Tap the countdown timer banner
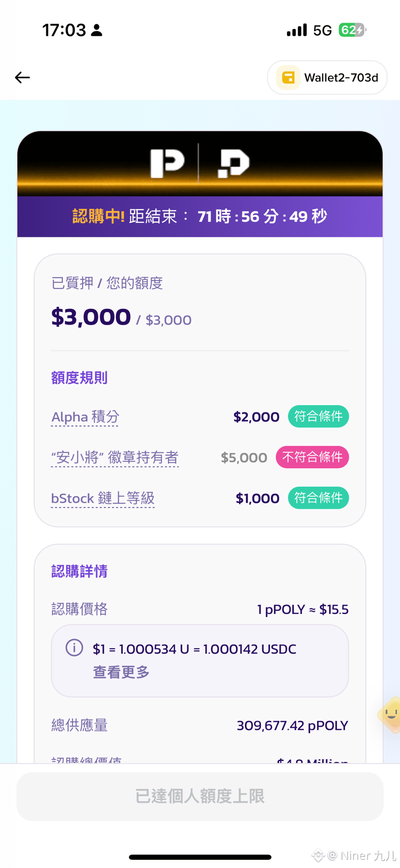 (x=200, y=217)
